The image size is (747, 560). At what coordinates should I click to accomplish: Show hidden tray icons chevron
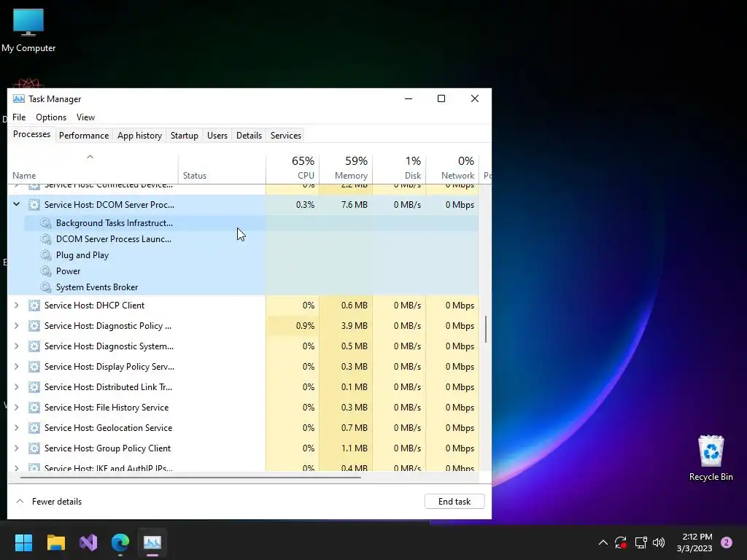click(603, 542)
